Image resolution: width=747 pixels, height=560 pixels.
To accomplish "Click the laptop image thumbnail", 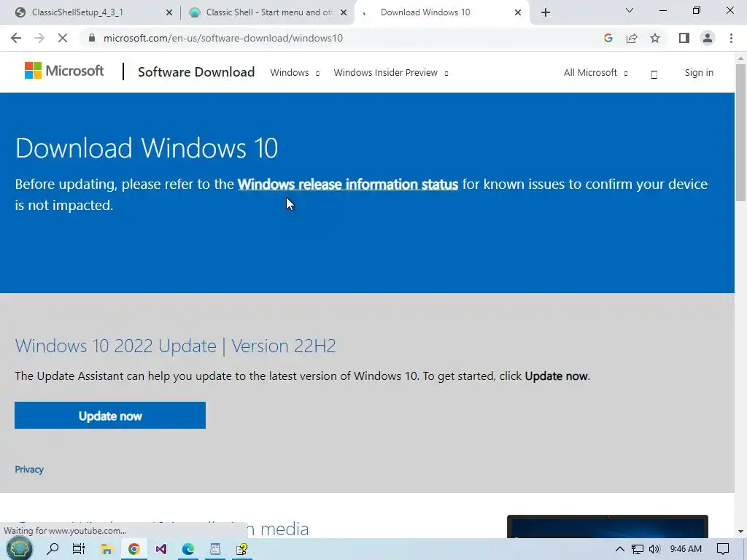I will click(x=608, y=526).
